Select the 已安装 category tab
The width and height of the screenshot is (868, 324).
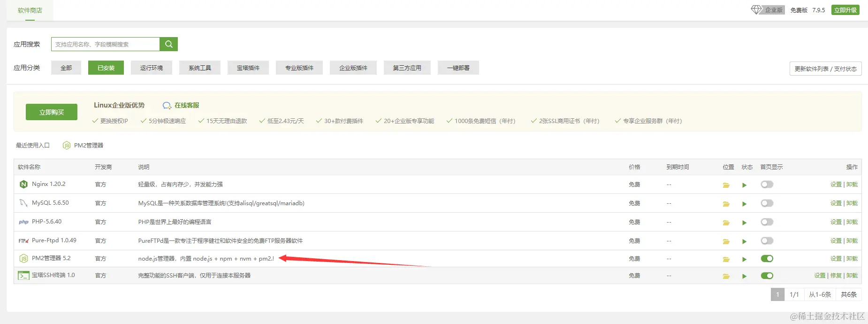click(106, 68)
